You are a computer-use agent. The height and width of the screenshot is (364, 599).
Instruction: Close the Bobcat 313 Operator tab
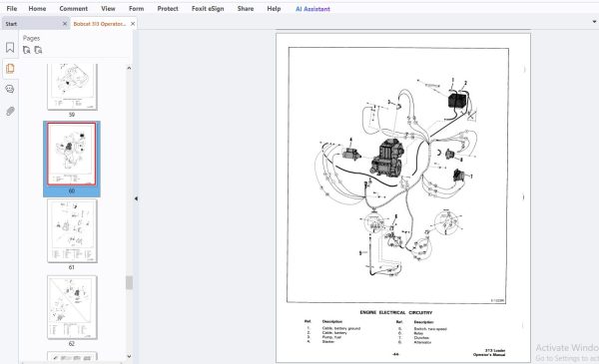(x=133, y=24)
